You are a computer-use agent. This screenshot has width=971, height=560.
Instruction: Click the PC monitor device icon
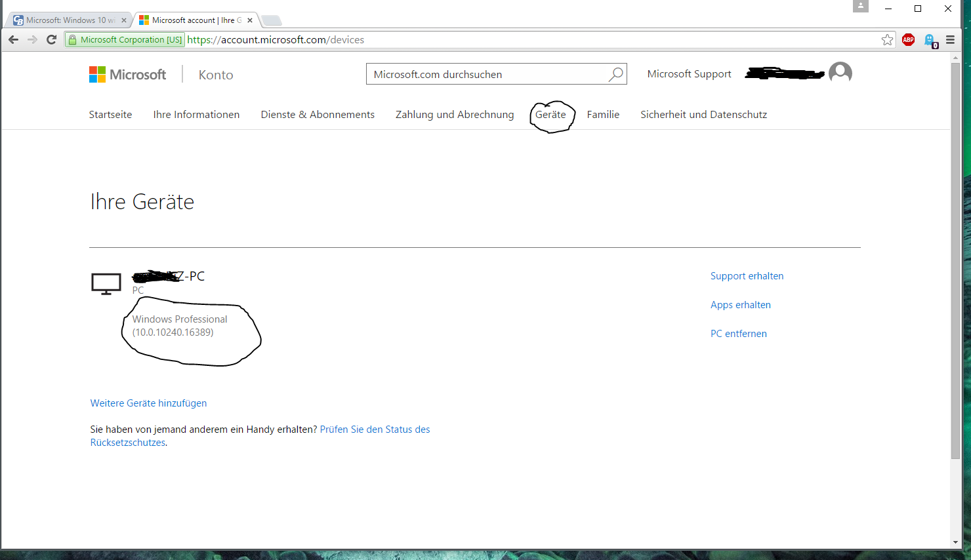tap(106, 284)
